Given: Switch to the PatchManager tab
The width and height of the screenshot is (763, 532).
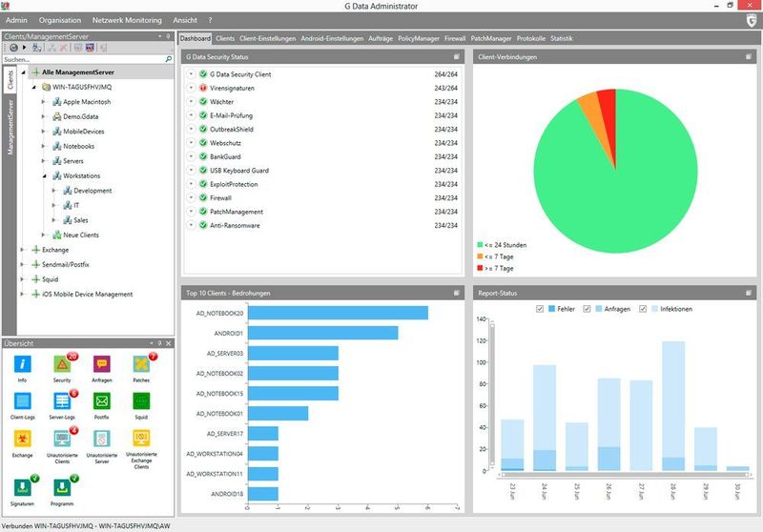Looking at the screenshot, I should point(491,38).
